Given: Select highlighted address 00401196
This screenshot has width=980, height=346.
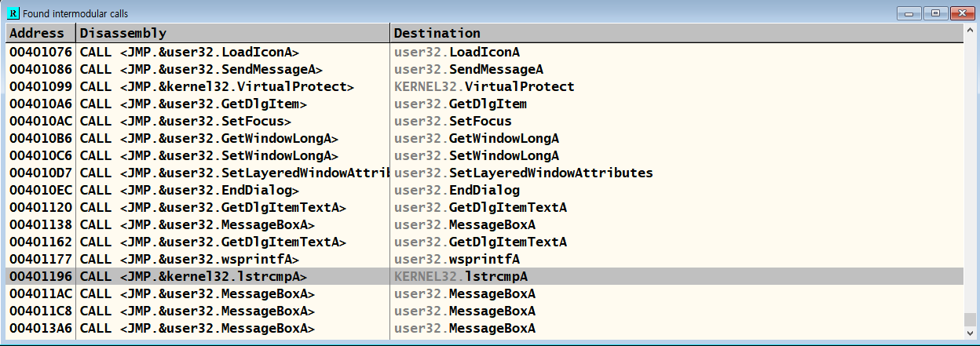Looking at the screenshot, I should (41, 276).
